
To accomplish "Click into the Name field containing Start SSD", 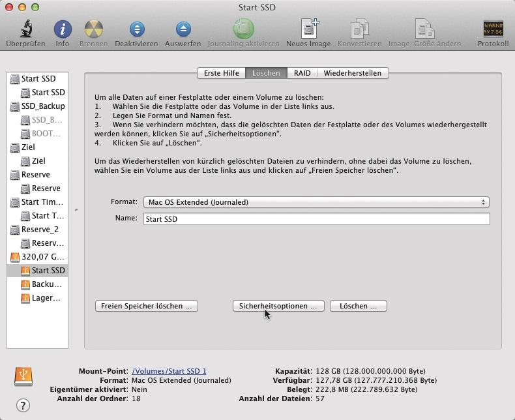I will 317,219.
